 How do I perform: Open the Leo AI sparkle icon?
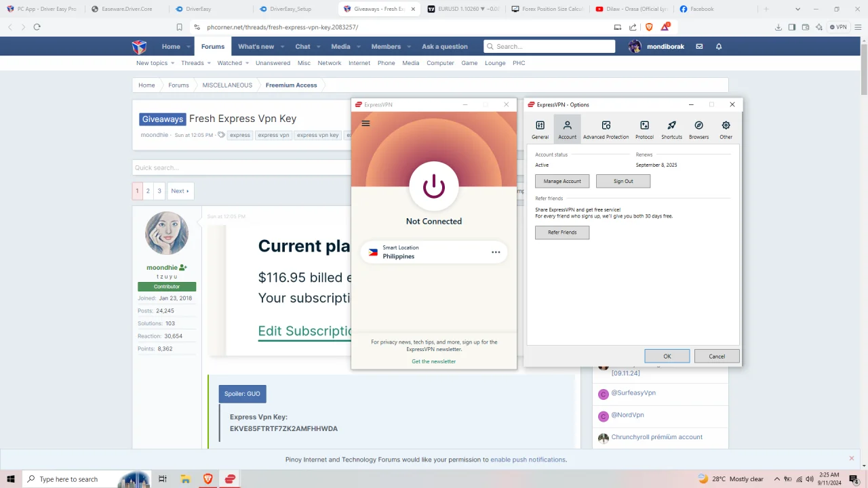tap(819, 27)
